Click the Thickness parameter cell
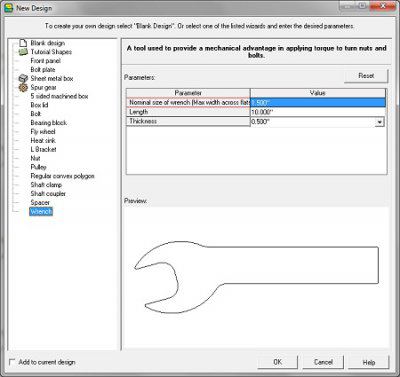 [188, 121]
